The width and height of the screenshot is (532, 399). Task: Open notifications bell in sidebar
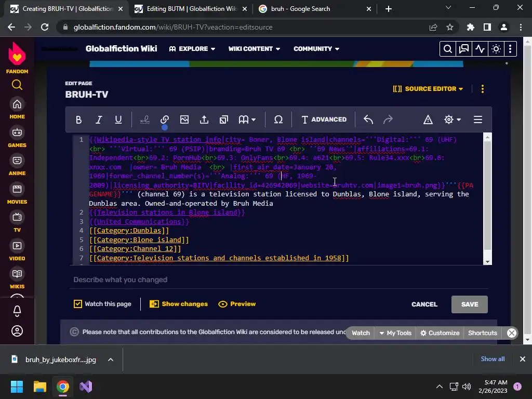point(17,311)
